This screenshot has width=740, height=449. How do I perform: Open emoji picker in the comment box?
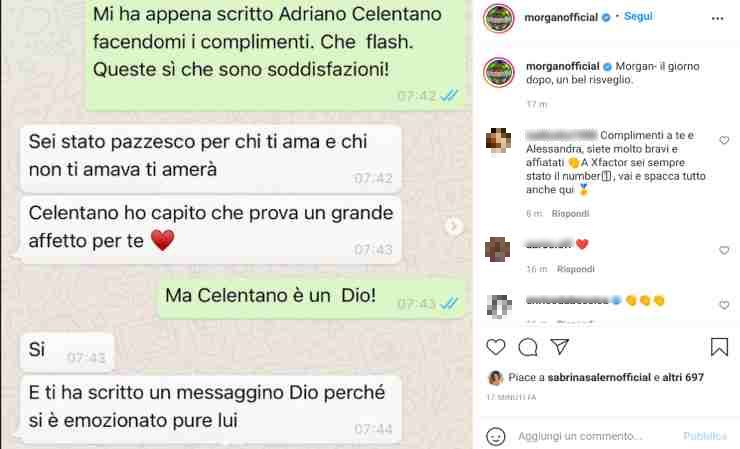pos(496,436)
